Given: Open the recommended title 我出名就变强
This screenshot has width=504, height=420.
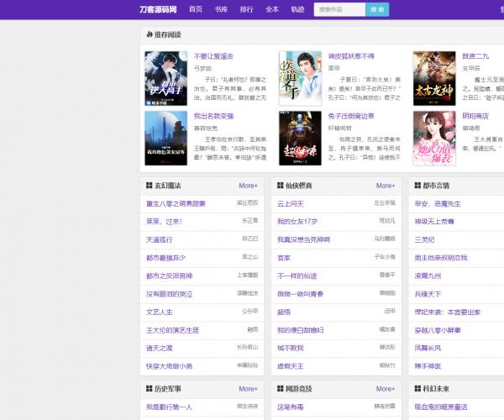Looking at the screenshot, I should click(213, 116).
